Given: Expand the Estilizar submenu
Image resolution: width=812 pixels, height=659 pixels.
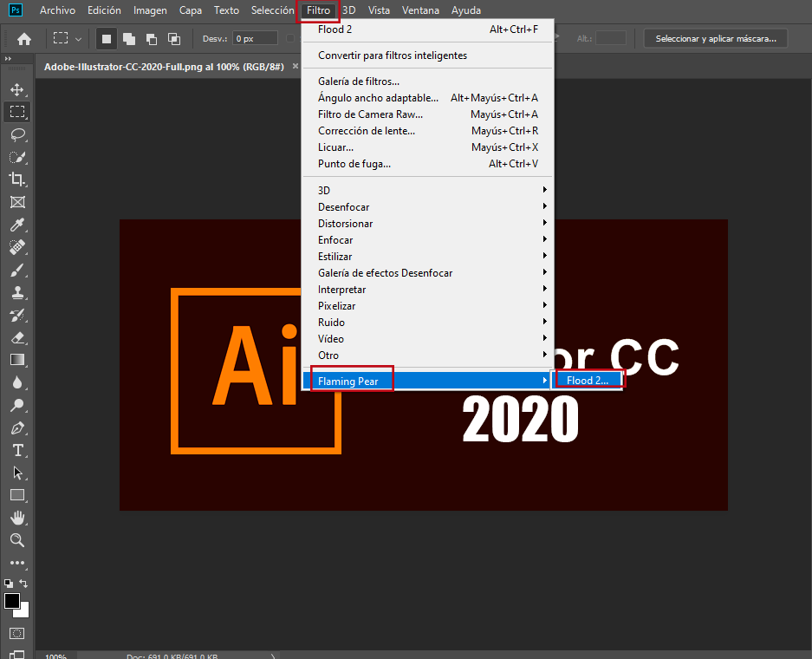Looking at the screenshot, I should tap(427, 257).
